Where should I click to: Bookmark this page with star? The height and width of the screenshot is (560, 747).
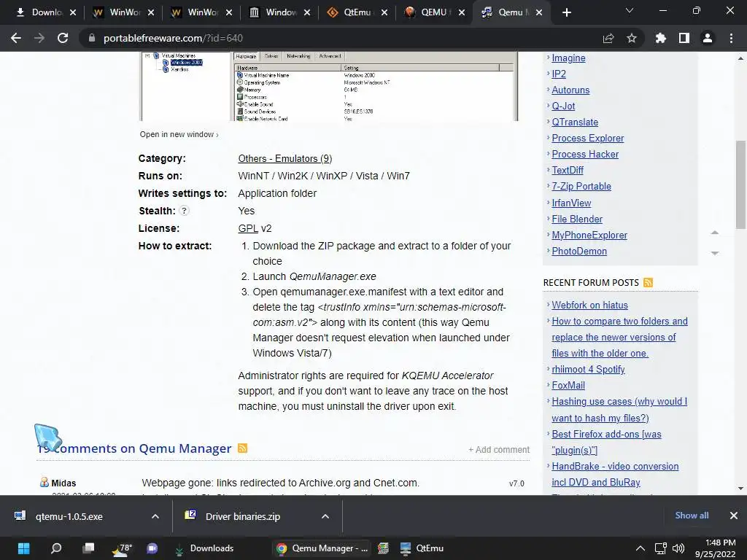tap(632, 38)
